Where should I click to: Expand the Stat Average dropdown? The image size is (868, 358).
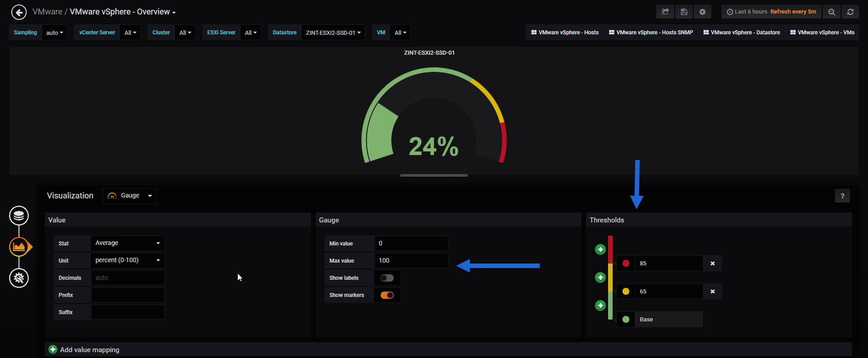(x=127, y=243)
